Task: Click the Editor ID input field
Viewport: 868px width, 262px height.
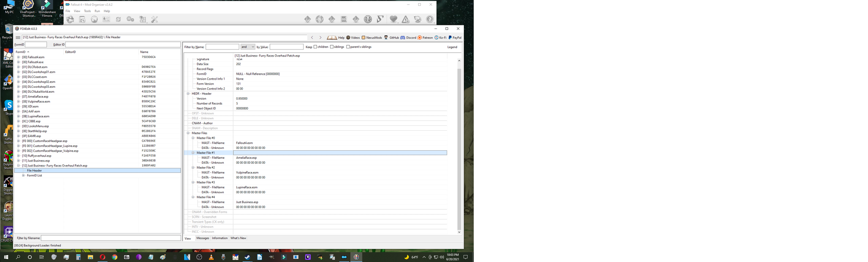Action: [x=123, y=44]
